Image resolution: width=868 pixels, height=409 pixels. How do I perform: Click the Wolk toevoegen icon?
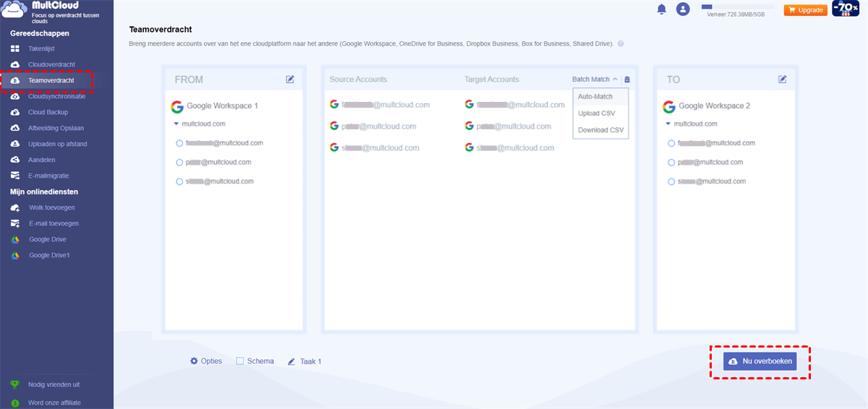[15, 207]
